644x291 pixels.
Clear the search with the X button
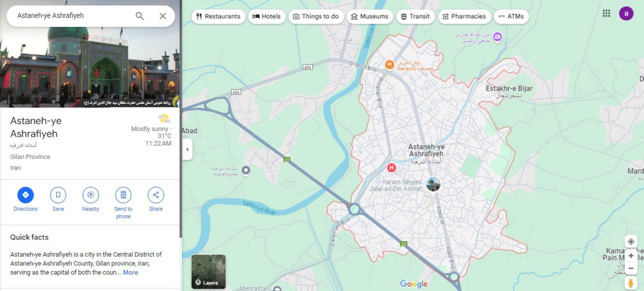163,16
